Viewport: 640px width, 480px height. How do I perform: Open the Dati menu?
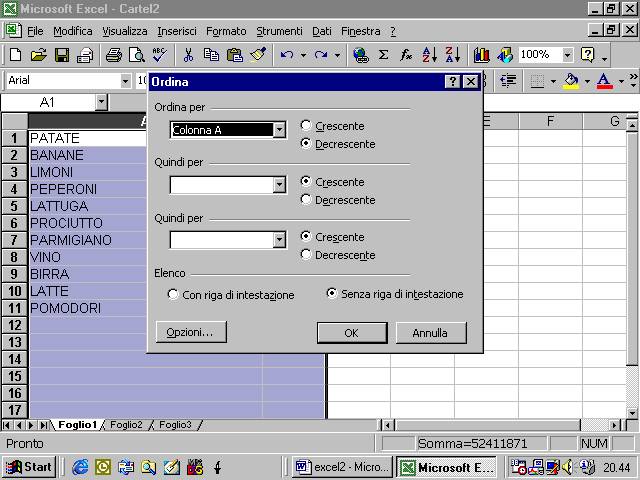321,31
